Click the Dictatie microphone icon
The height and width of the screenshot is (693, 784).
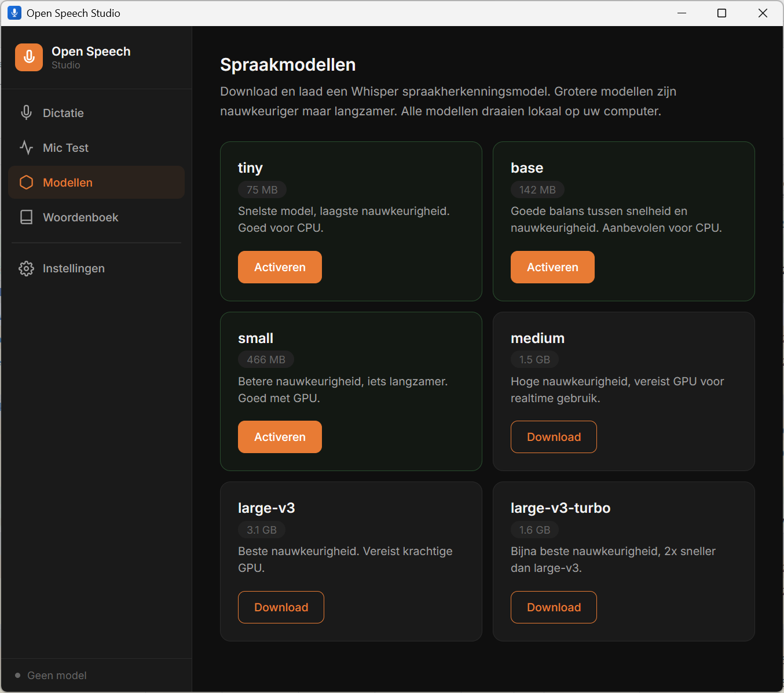(x=26, y=113)
